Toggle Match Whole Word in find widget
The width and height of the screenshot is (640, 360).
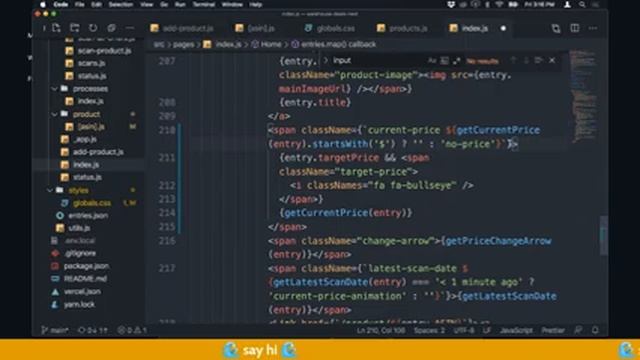tap(444, 60)
